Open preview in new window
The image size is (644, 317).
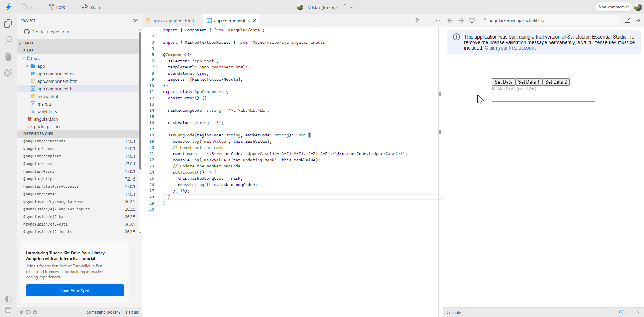pyautogui.click(x=627, y=21)
